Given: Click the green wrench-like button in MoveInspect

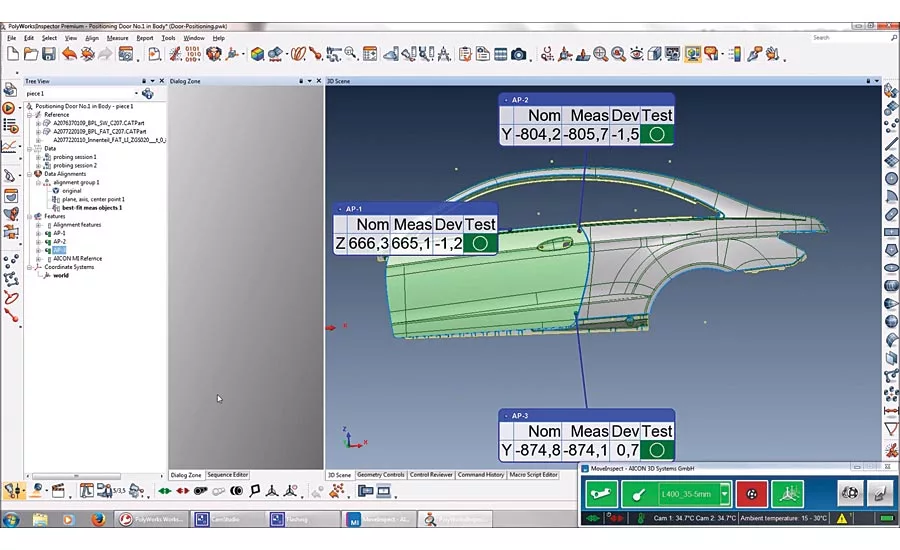Looking at the screenshot, I should click(601, 494).
